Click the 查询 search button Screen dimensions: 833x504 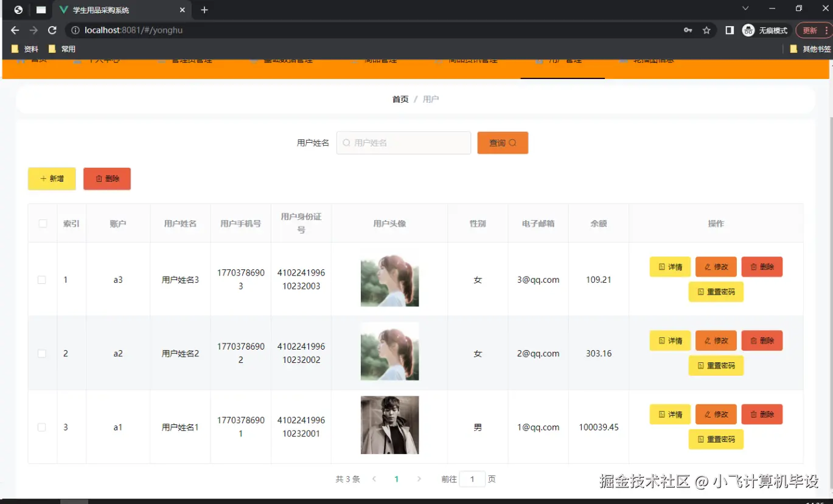click(503, 143)
